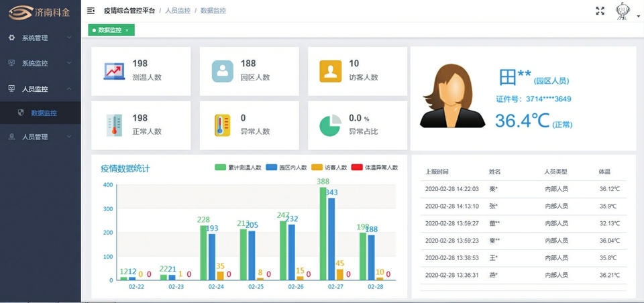Toggle 园区内人数 legend series
The image size is (644, 303).
coord(286,168)
